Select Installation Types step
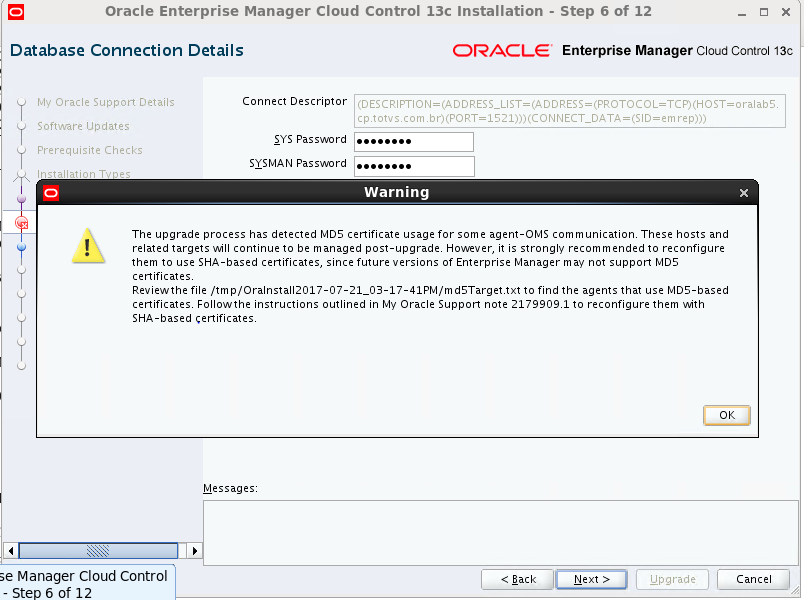The width and height of the screenshot is (804, 600). (84, 174)
